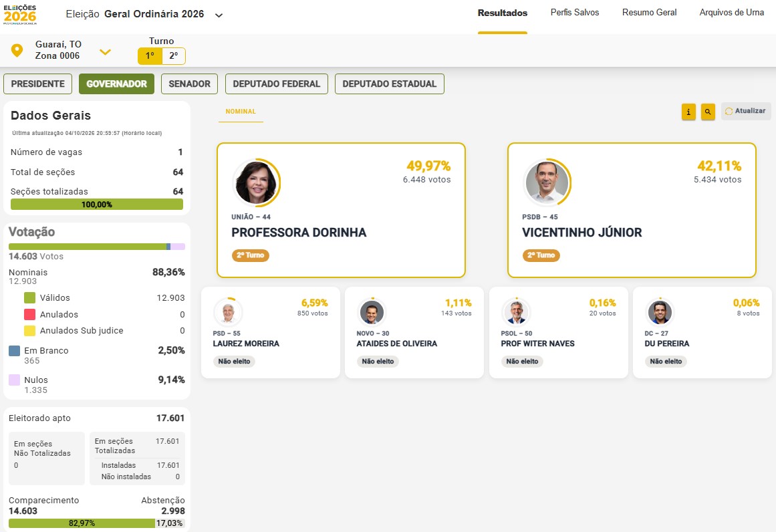Screen dimensions: 776x532
Task: Select the NOMINAL tab
Action: 241,112
